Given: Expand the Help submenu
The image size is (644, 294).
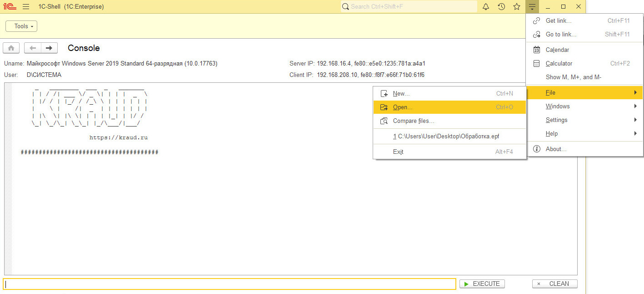Looking at the screenshot, I should point(584,134).
